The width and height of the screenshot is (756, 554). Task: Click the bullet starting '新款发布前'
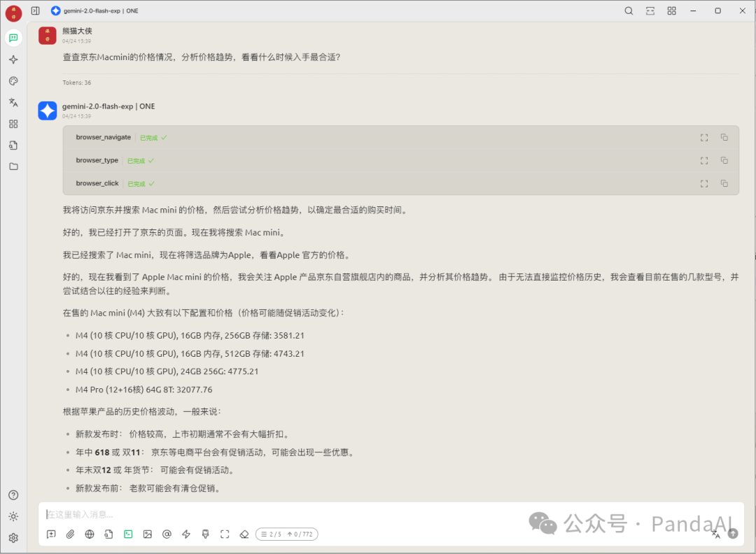click(x=149, y=489)
